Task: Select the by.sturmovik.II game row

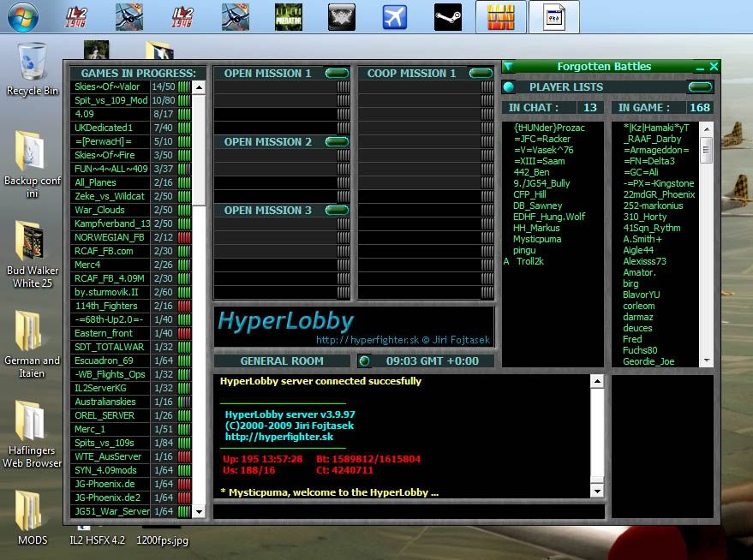Action: click(130, 292)
